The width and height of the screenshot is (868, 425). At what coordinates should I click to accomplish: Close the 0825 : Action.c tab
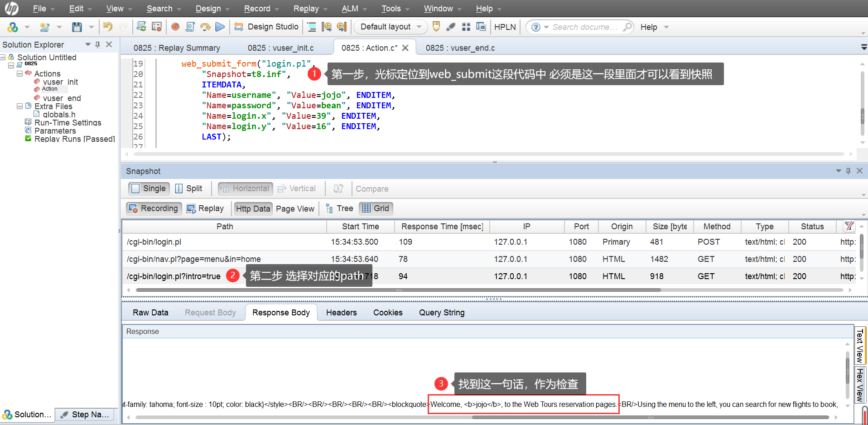coord(405,48)
